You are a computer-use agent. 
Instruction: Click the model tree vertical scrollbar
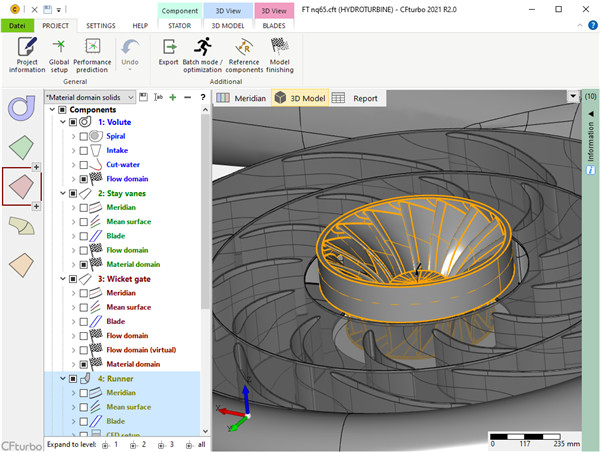[x=205, y=211]
